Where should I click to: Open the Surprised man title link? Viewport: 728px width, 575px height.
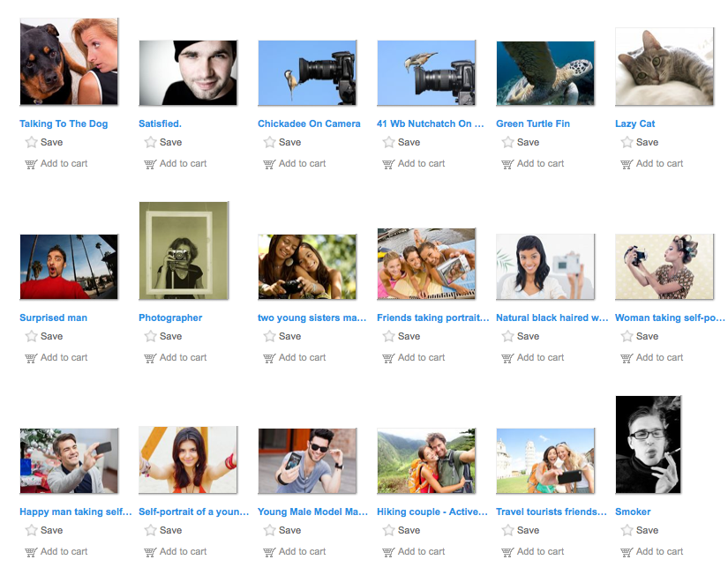[54, 317]
